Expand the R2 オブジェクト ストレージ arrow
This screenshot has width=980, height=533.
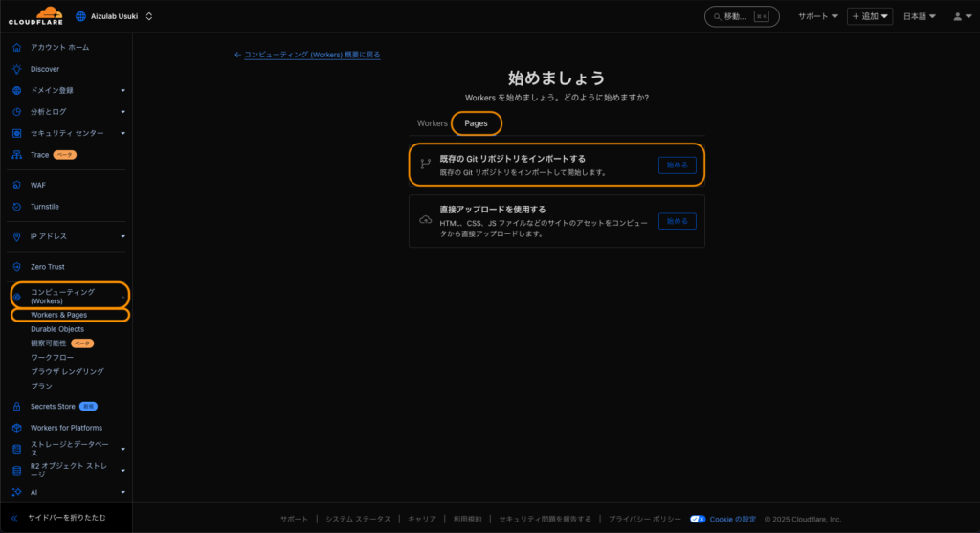click(122, 471)
